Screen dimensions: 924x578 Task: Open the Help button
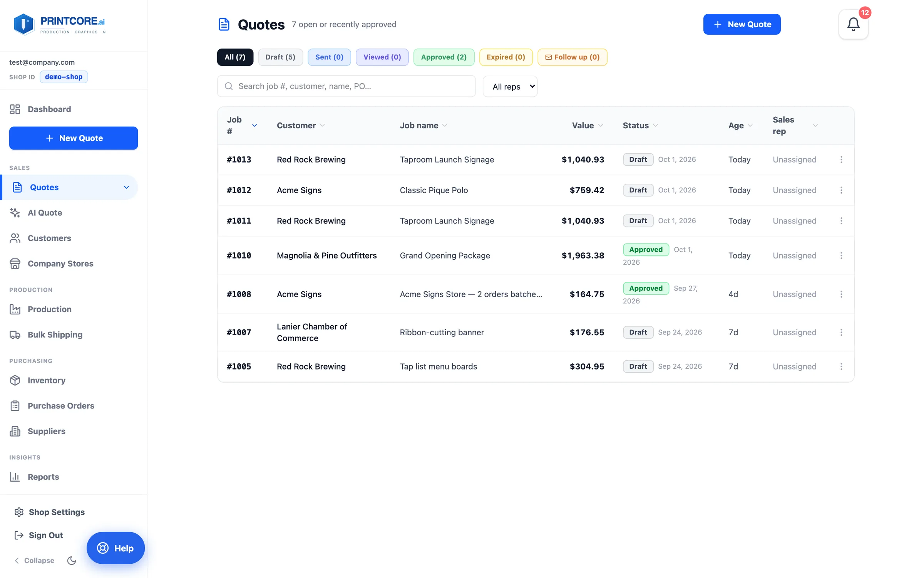click(x=115, y=548)
